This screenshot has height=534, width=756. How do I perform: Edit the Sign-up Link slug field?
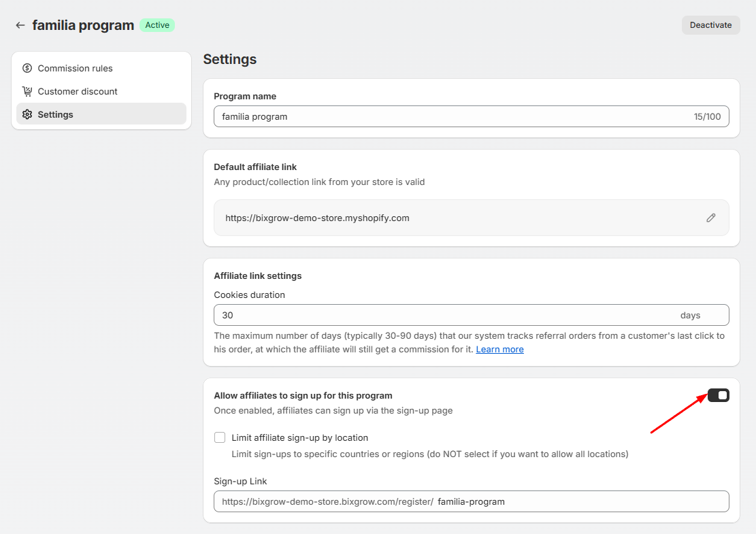[x=578, y=501]
